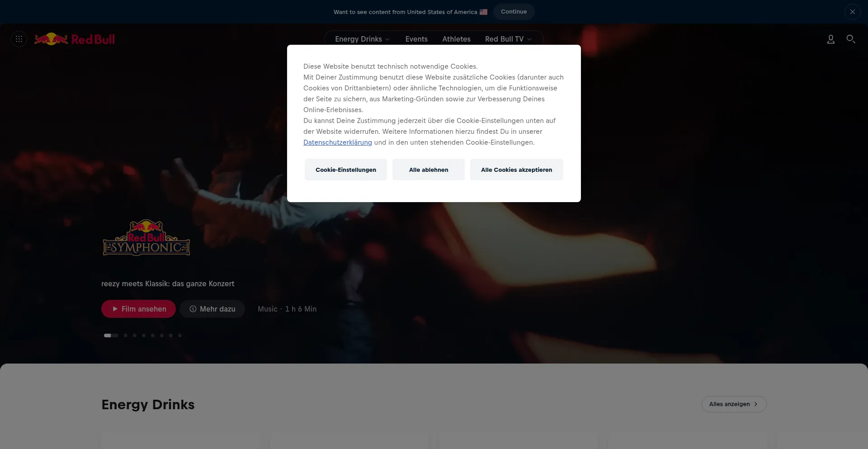Screen dimensions: 868x449
Task: Open the Athletes menu item
Action: pyautogui.click(x=456, y=39)
